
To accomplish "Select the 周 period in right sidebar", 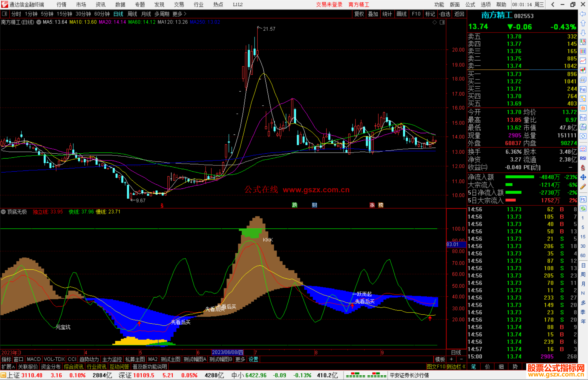I will tap(583, 274).
